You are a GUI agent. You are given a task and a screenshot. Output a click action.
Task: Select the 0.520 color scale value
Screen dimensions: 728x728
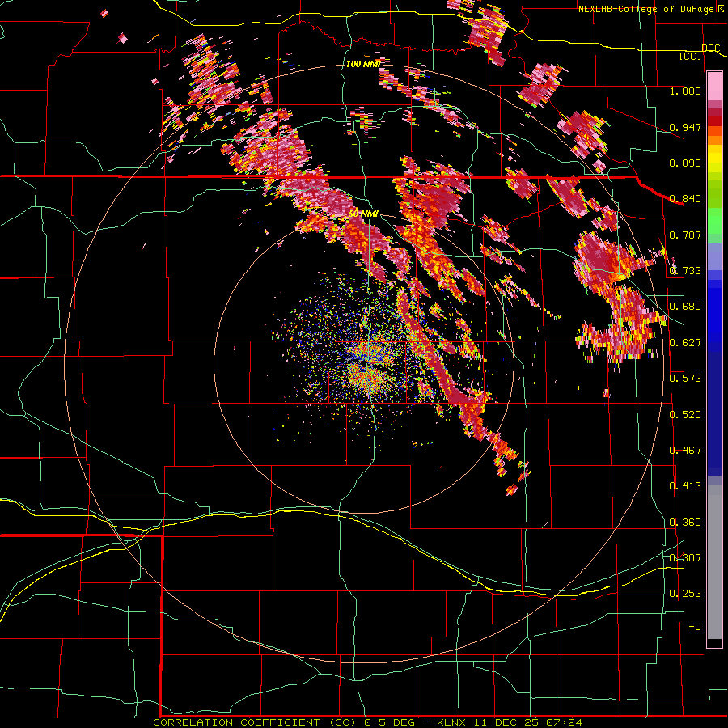pos(685,414)
